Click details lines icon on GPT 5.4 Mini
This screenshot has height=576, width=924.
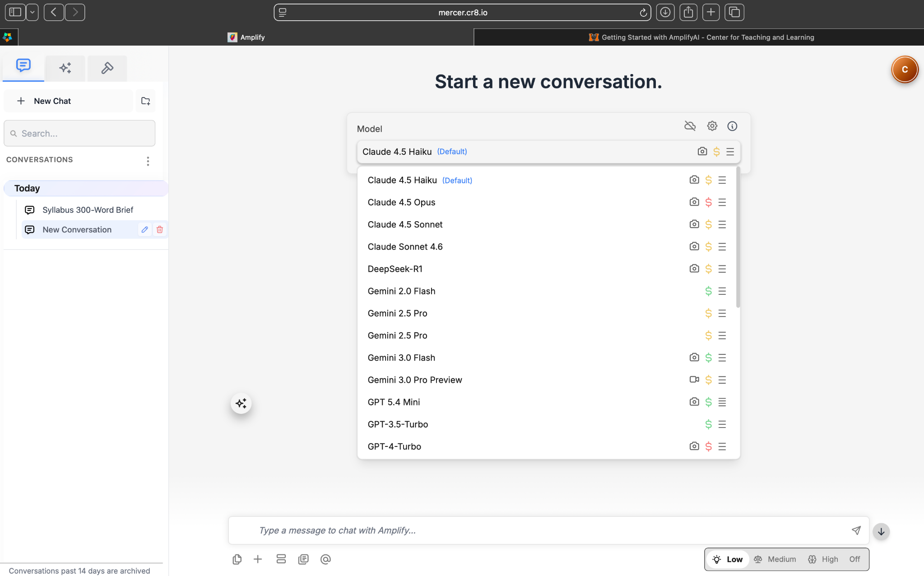click(x=722, y=402)
